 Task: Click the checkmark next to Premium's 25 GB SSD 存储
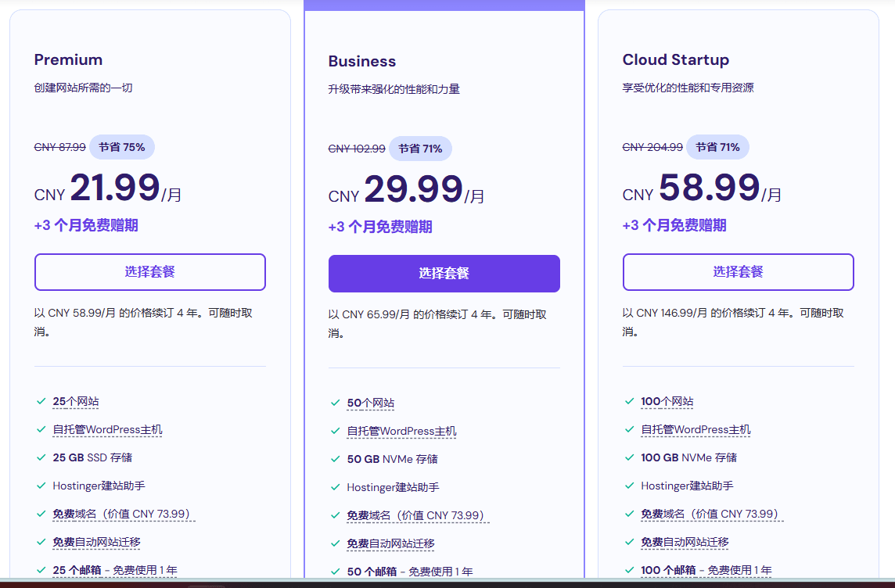click(41, 457)
